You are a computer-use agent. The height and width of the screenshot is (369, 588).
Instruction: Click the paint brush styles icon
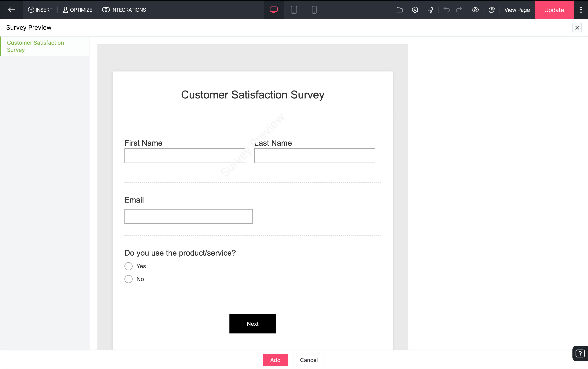pos(430,10)
